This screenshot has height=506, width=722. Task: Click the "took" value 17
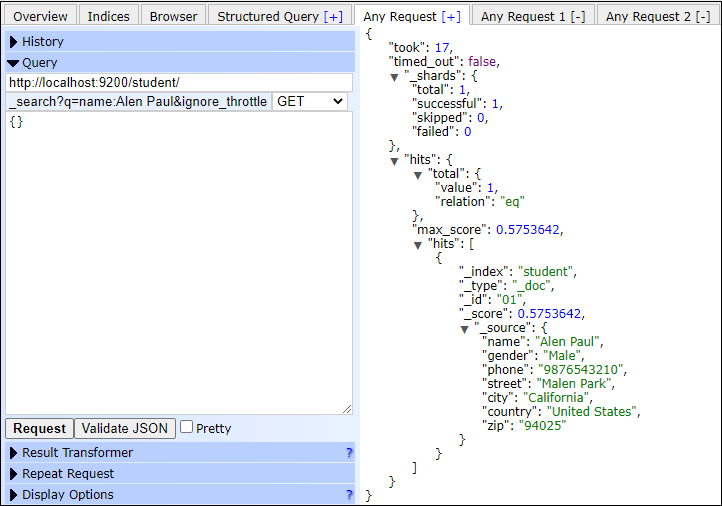pyautogui.click(x=442, y=48)
